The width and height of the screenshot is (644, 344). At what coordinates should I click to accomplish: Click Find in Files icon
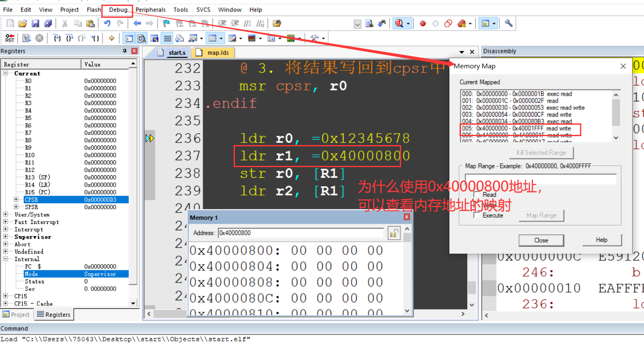(x=369, y=24)
